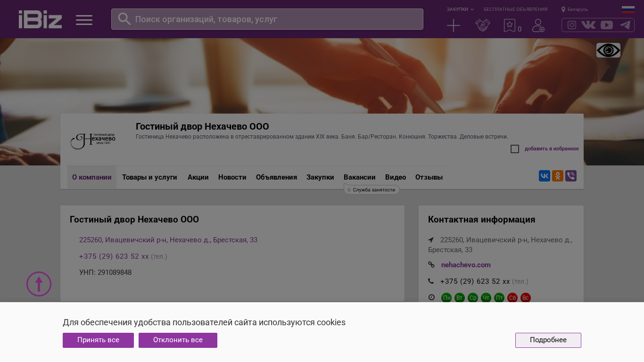The image size is (644, 362).
Task: Open the Беларусь region selector
Action: point(575,9)
